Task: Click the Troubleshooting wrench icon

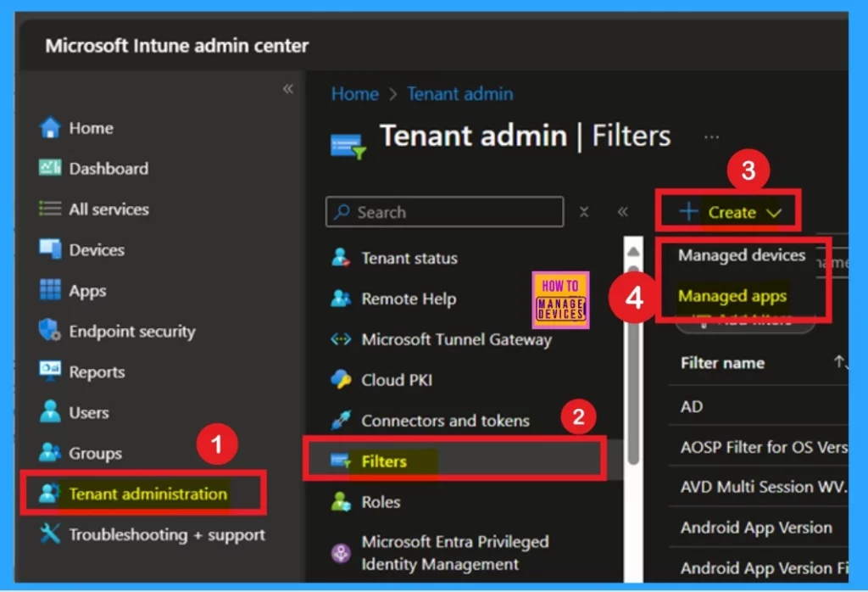Action: click(x=50, y=533)
